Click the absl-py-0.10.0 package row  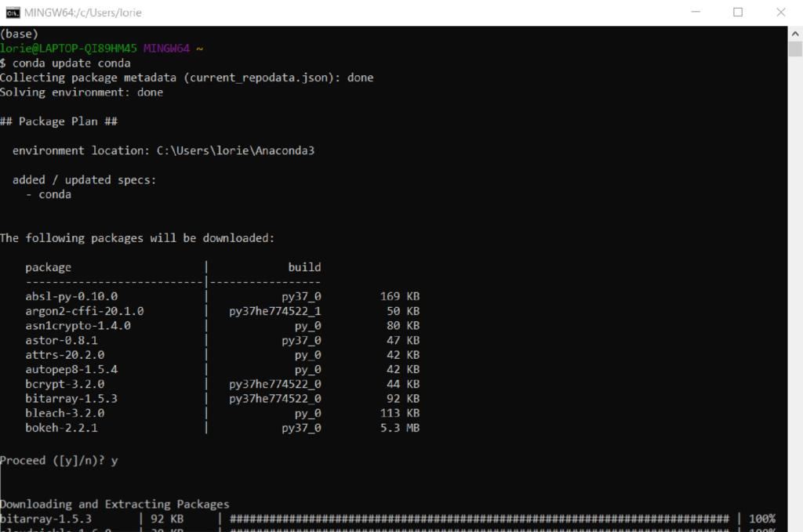[x=71, y=296]
